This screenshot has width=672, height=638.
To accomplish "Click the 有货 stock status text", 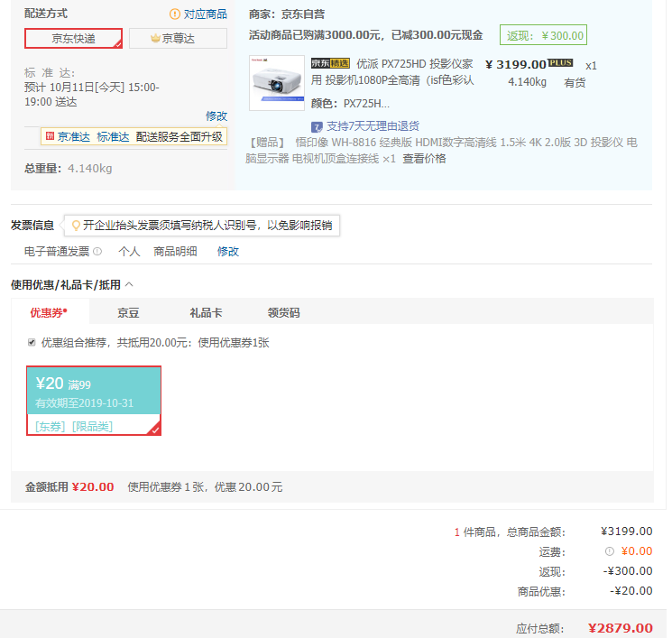I will (575, 83).
